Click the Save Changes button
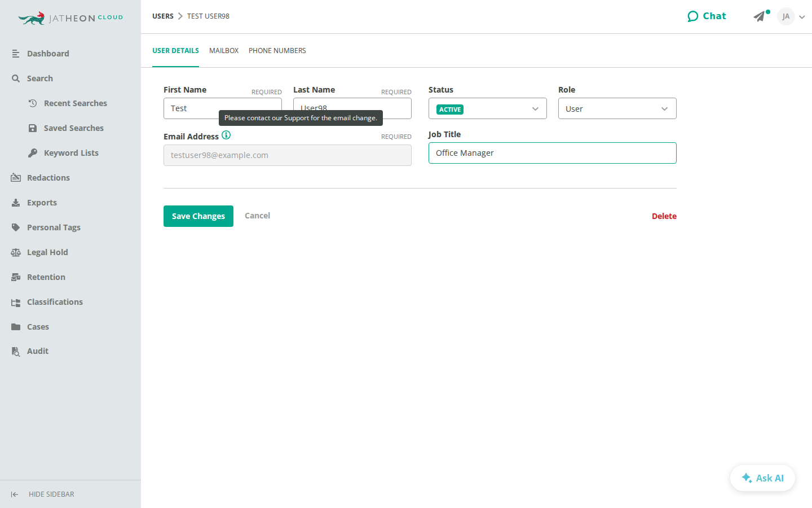 click(x=198, y=216)
